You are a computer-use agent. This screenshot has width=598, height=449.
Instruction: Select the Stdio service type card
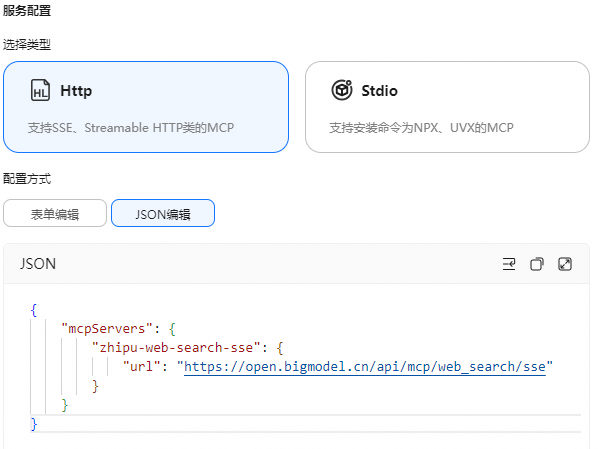pos(447,107)
